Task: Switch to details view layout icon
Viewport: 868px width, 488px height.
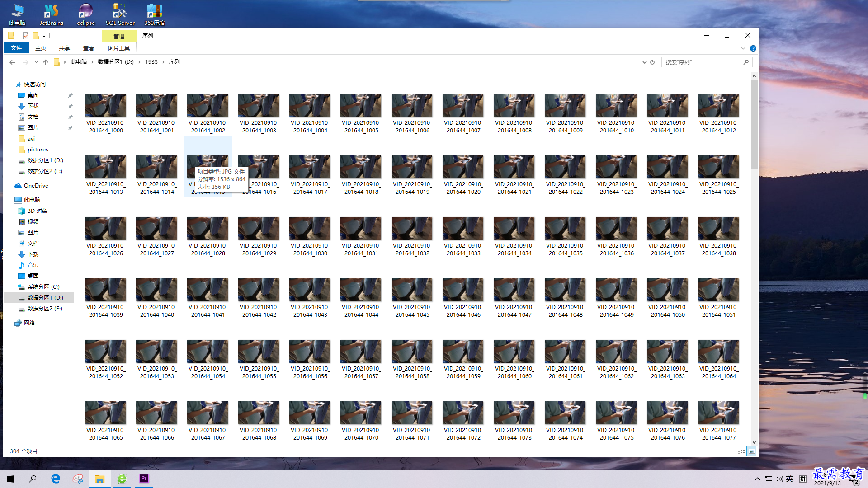Action: [741, 451]
